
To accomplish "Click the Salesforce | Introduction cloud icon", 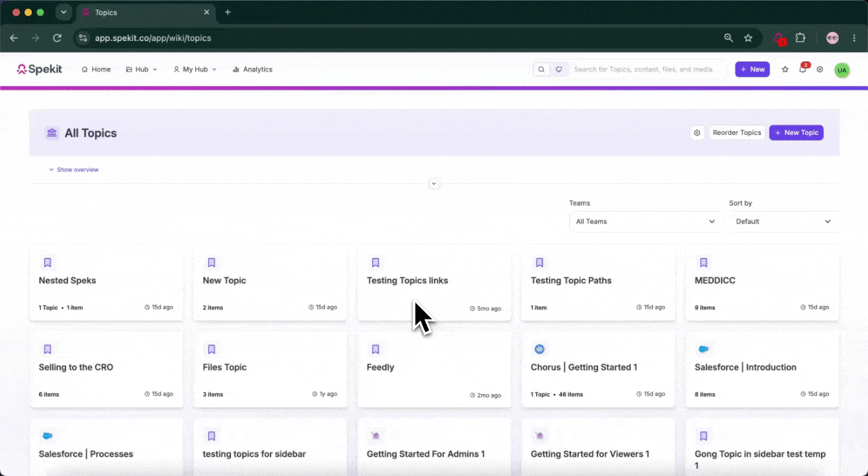I will [703, 349].
